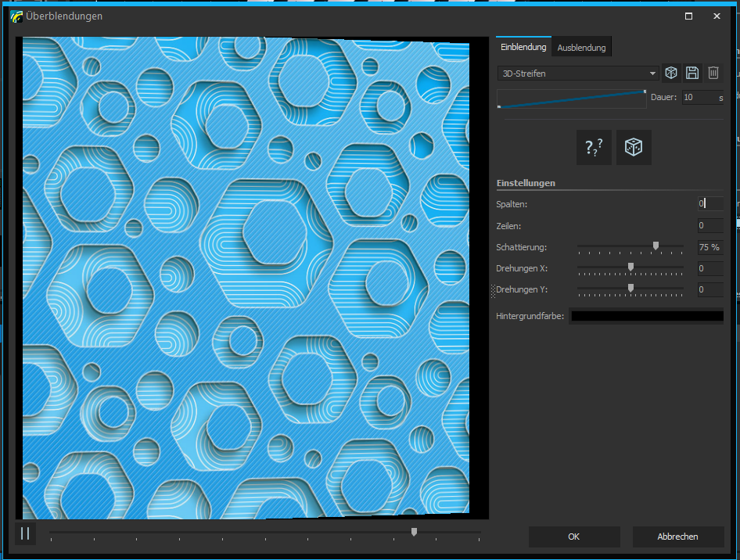
Task: Maximize the Überblendungen dialog window
Action: click(688, 16)
